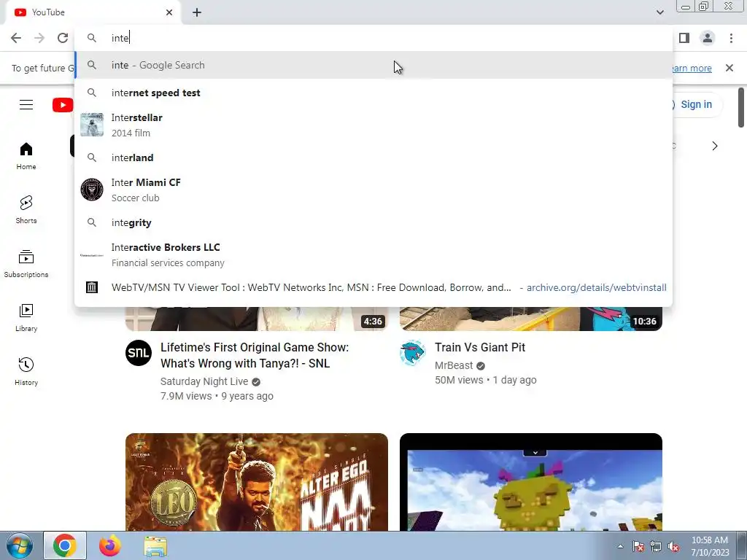This screenshot has height=560, width=747.
Task: Open the Windows Start button
Action: click(x=19, y=545)
